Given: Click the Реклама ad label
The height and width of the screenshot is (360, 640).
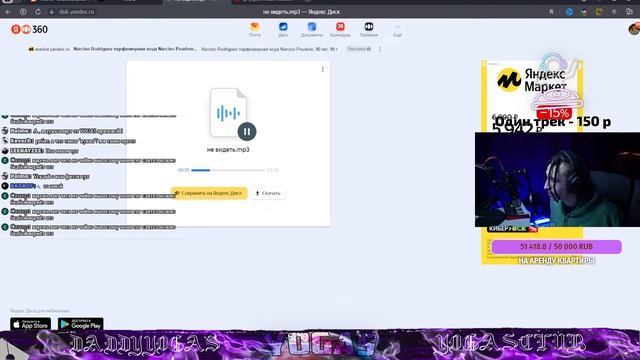Looking at the screenshot, I should tap(359, 49).
